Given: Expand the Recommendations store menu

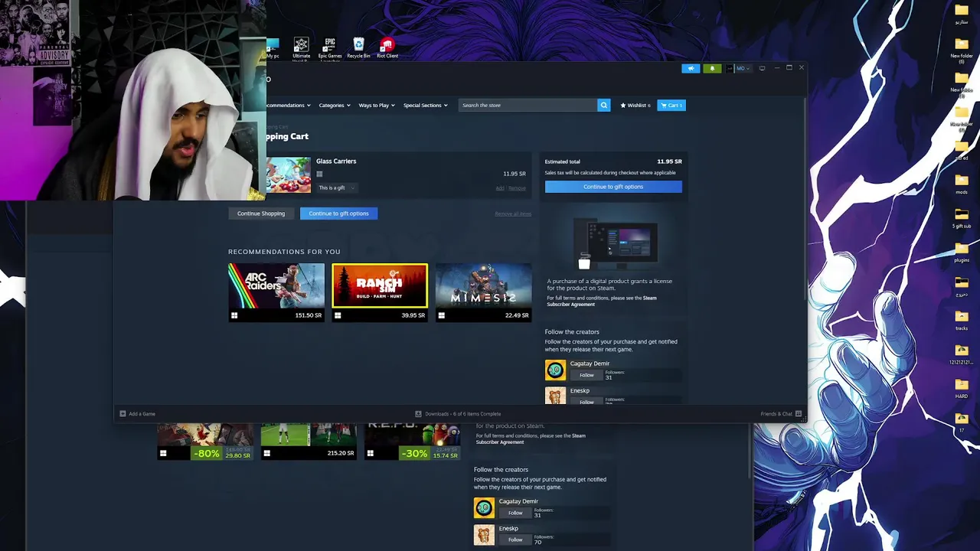Looking at the screenshot, I should click(289, 105).
